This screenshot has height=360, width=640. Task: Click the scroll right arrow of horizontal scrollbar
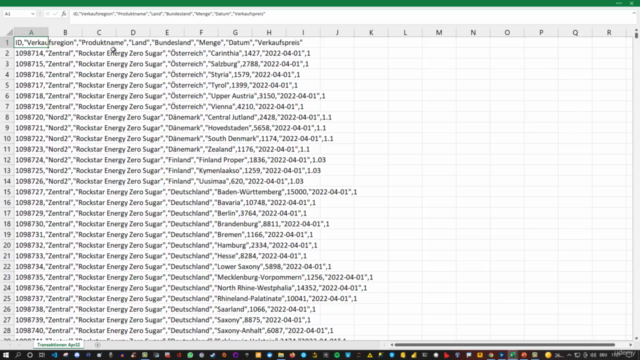coord(631,345)
